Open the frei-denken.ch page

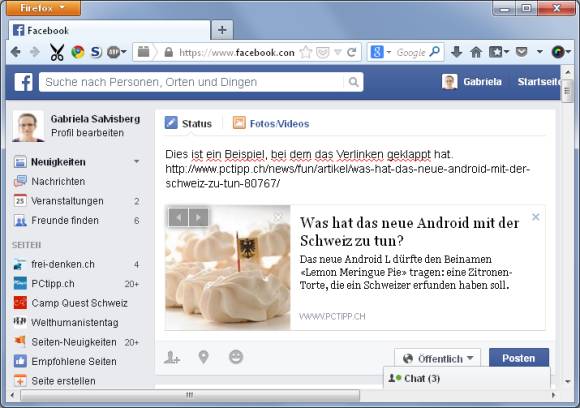pos(63,264)
